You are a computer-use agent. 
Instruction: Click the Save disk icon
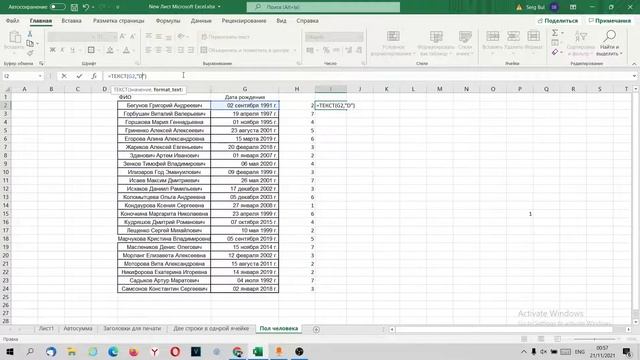pos(74,7)
